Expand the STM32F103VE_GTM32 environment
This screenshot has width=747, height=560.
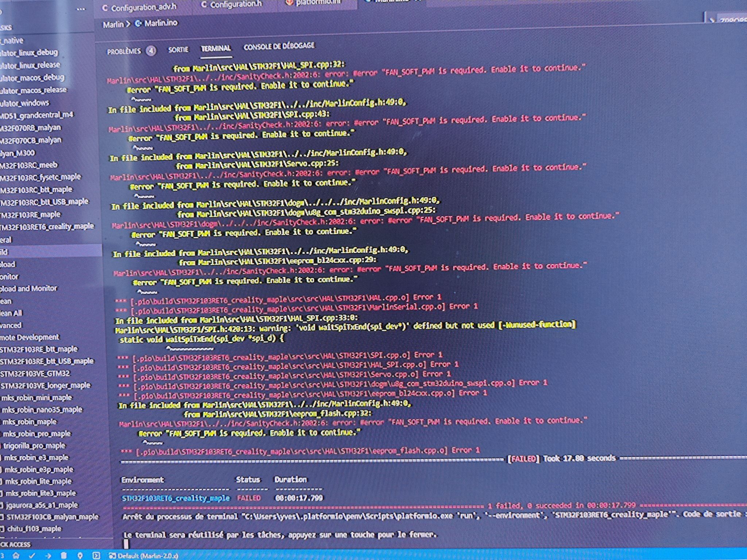point(35,374)
